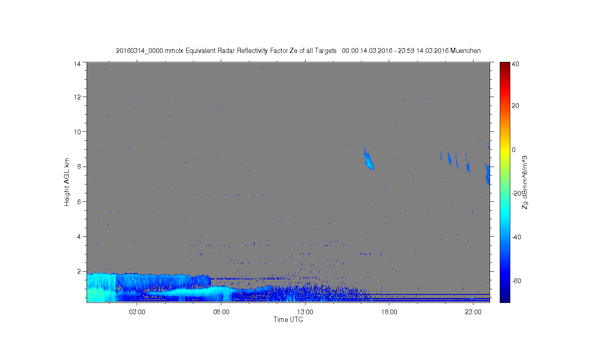Click the height axis tick label 4
This screenshot has height=364, width=607.
[79, 236]
